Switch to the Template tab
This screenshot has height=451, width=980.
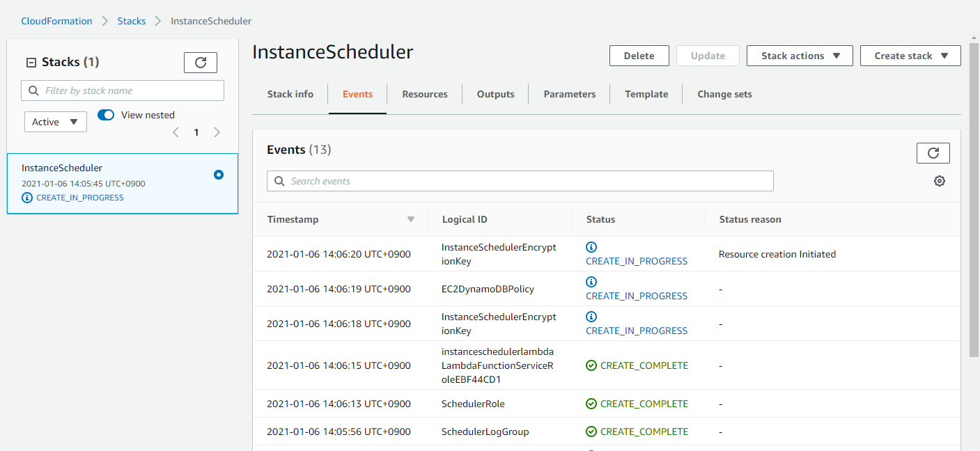pos(645,94)
